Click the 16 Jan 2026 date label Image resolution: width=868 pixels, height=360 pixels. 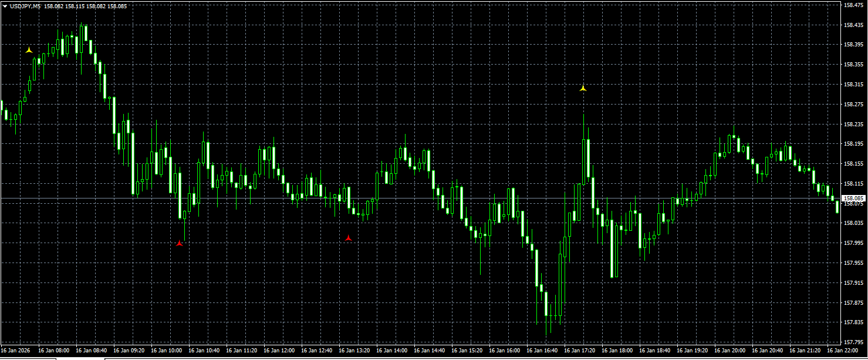16,351
